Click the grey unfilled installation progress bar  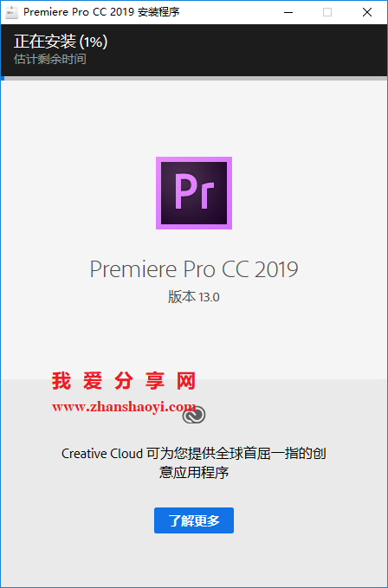[x=196, y=79]
